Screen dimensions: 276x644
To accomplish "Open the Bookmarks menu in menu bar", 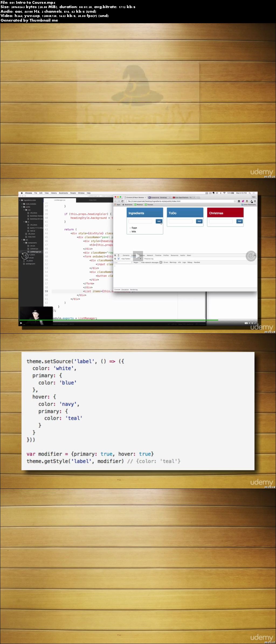I will point(63,193).
